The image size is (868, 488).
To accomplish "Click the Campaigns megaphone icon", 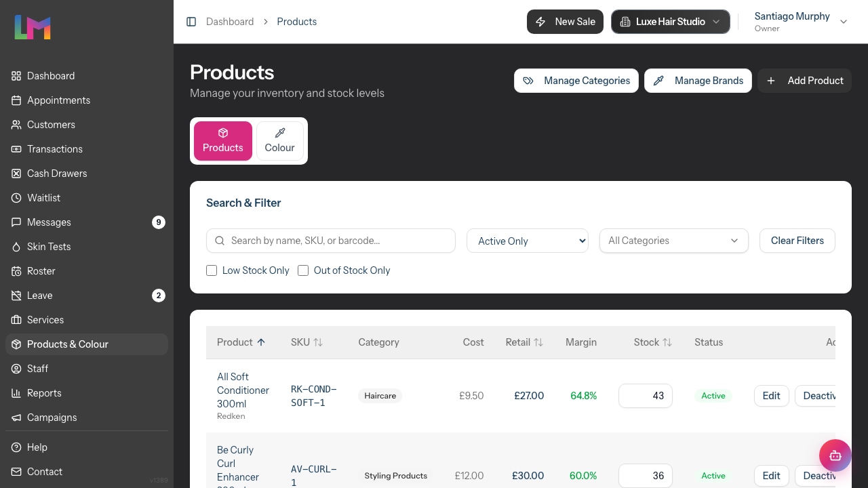I will click(16, 418).
